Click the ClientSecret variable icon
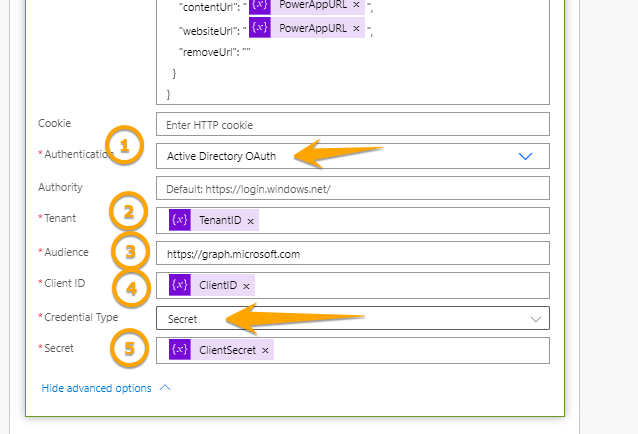Screen dimensions: 638x434 click(180, 350)
